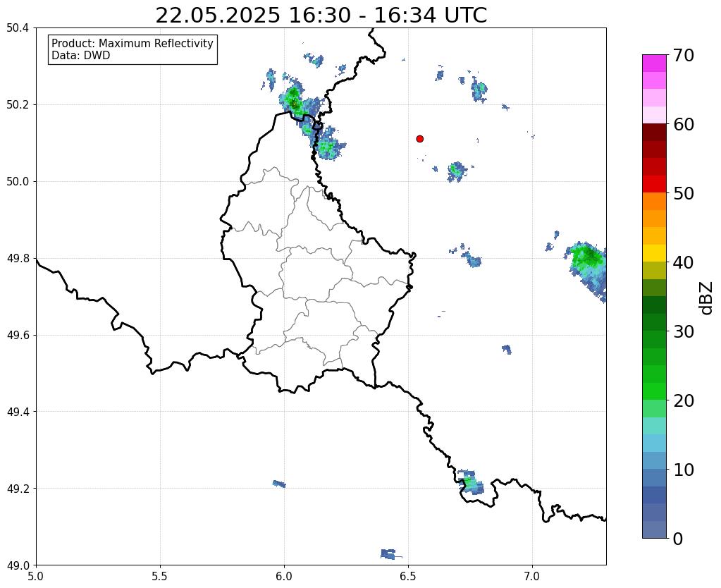The image size is (721, 588).
Task: Click the longitude tick label 6.5
Action: tap(408, 577)
